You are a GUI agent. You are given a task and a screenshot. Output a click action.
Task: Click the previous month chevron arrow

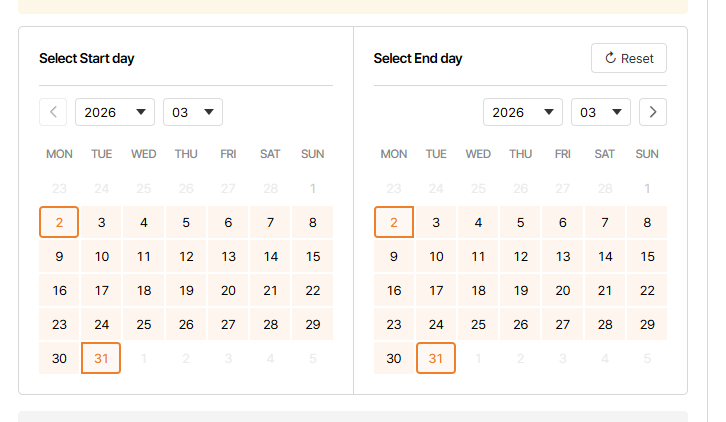click(x=53, y=112)
